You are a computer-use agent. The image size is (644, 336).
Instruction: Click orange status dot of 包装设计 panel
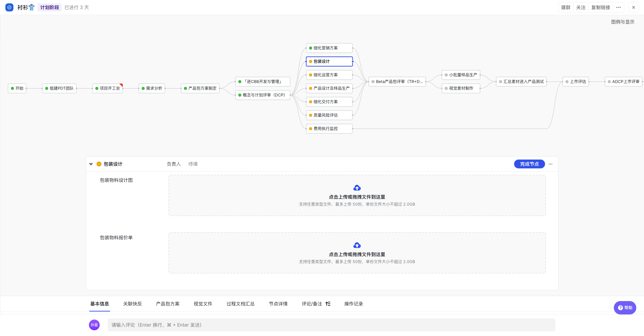[x=99, y=164]
